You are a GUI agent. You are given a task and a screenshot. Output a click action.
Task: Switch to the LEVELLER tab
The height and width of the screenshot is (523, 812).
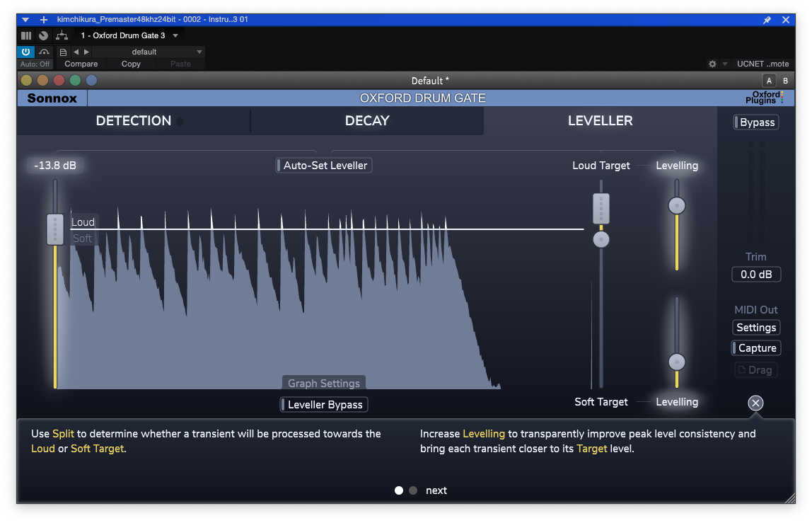[601, 121]
